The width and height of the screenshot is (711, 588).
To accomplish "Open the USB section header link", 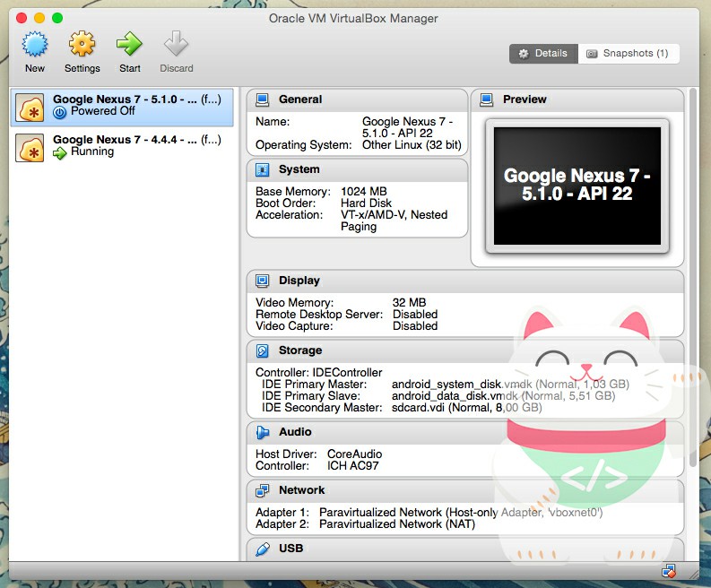I will coord(290,548).
